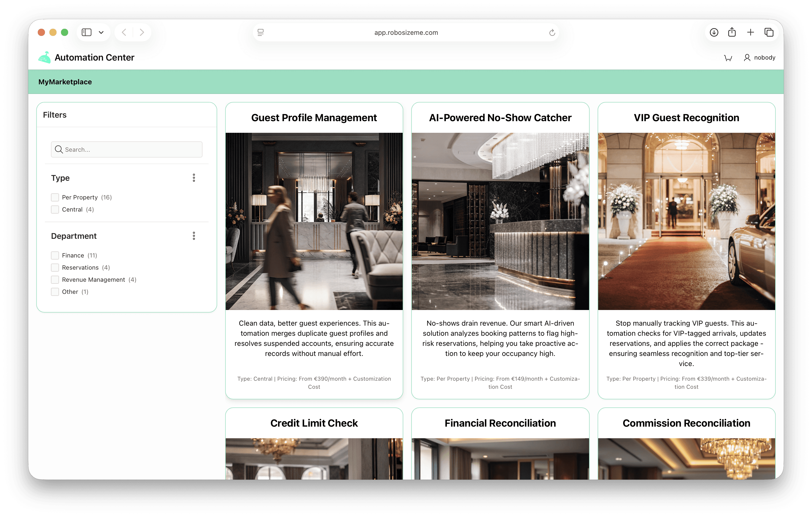The height and width of the screenshot is (517, 812).
Task: Check the Central type filter
Action: pyautogui.click(x=55, y=210)
